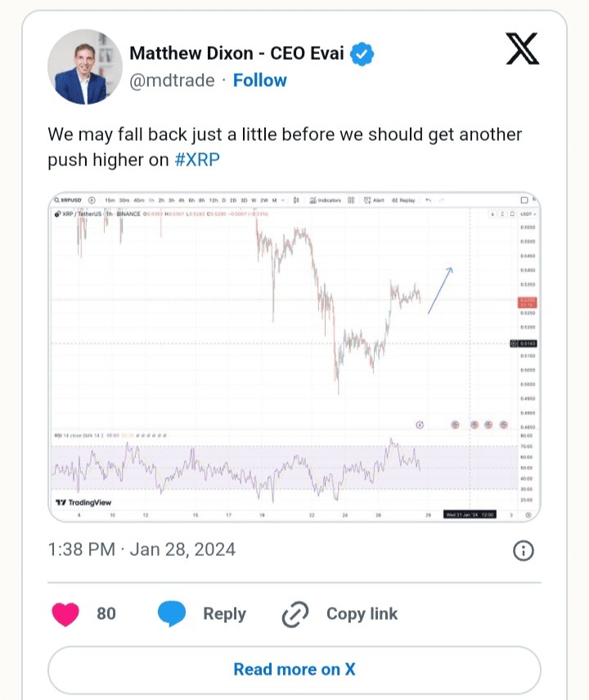The image size is (589, 700).
Task: Open the @mdtrade handle
Action: pyautogui.click(x=172, y=81)
